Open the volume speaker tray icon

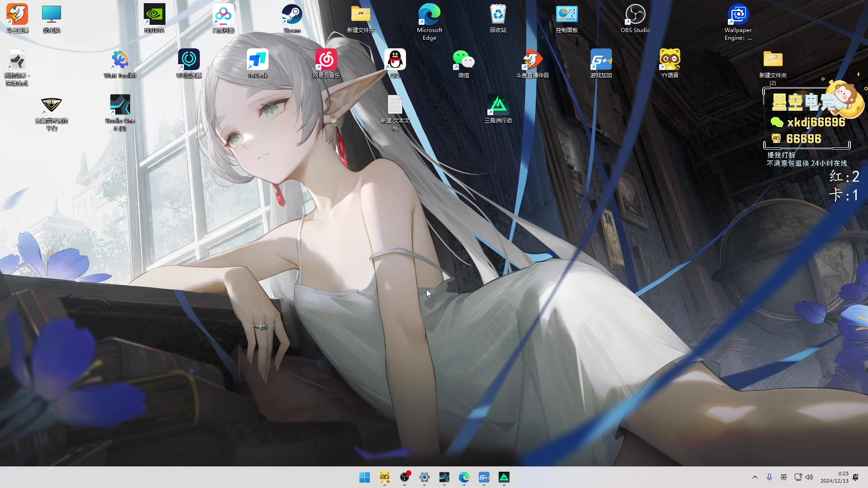pyautogui.click(x=809, y=477)
